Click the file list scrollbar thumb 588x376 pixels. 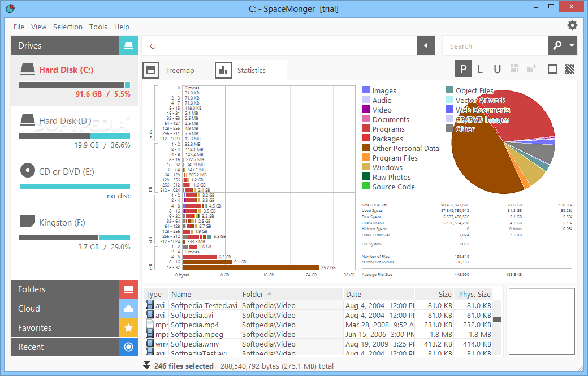(x=497, y=319)
